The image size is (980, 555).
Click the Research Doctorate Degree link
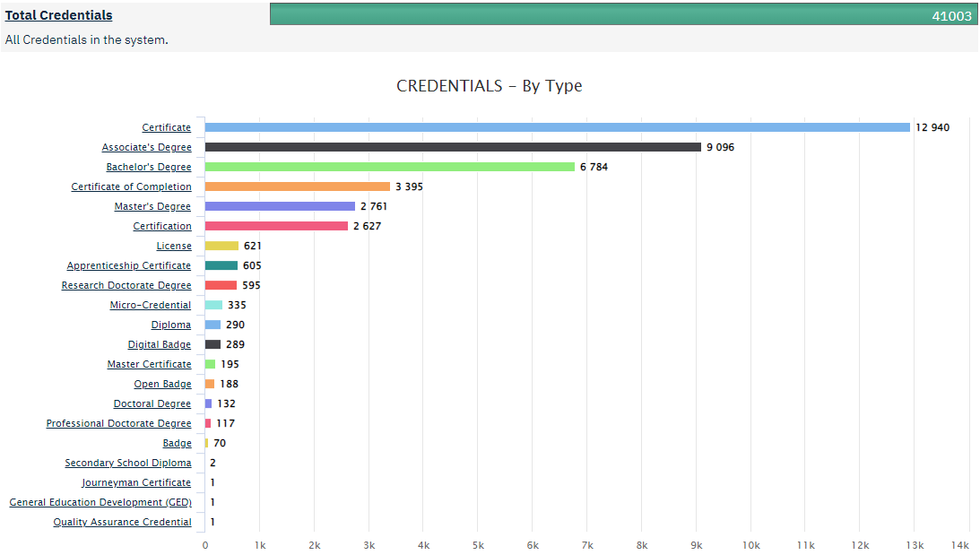[x=126, y=284]
